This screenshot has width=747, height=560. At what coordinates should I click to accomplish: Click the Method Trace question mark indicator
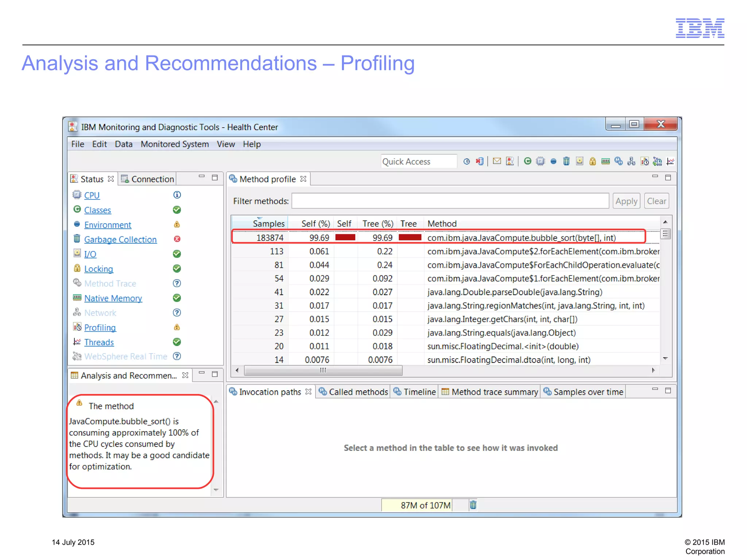click(177, 283)
